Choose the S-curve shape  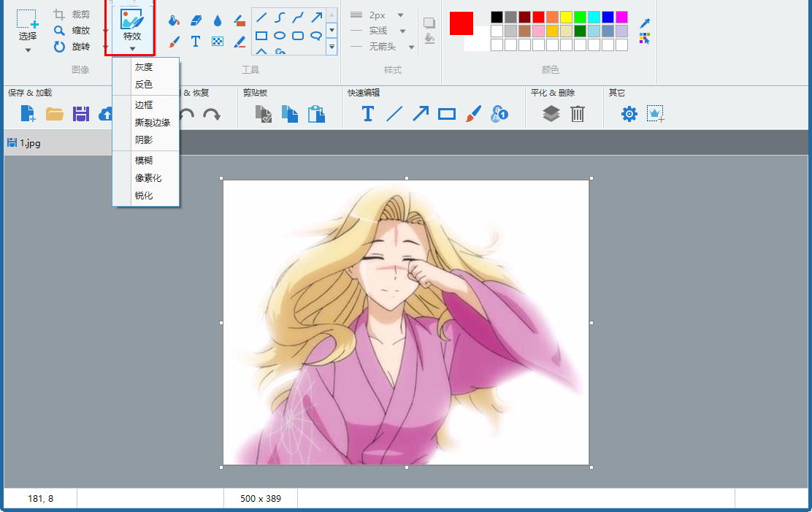pyautogui.click(x=280, y=18)
